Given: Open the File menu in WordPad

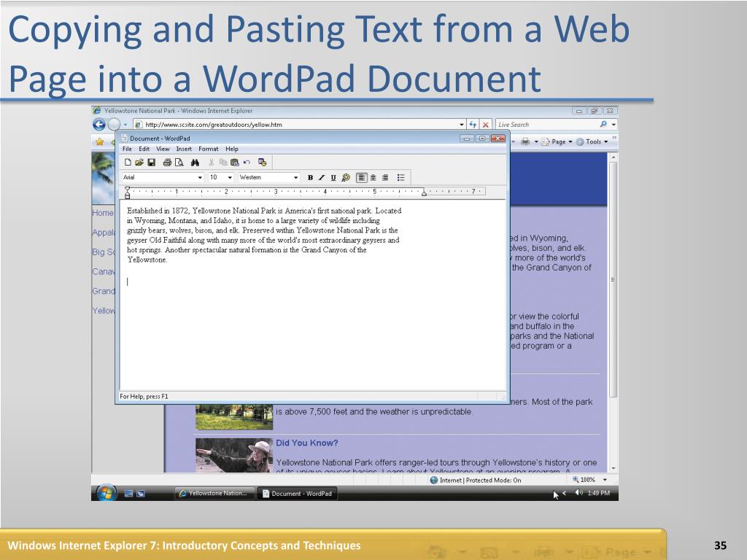Looking at the screenshot, I should coord(127,149).
